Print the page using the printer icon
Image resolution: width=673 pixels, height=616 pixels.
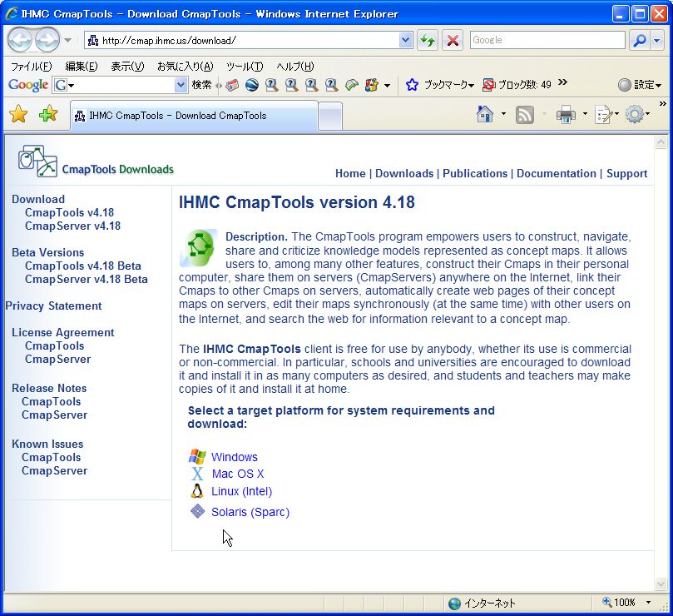[x=566, y=115]
